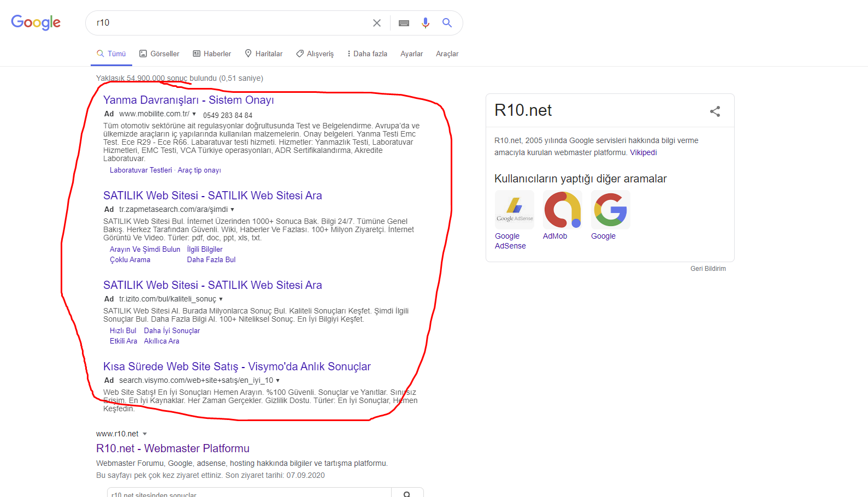Open Google AdSense related search label

pos(510,241)
